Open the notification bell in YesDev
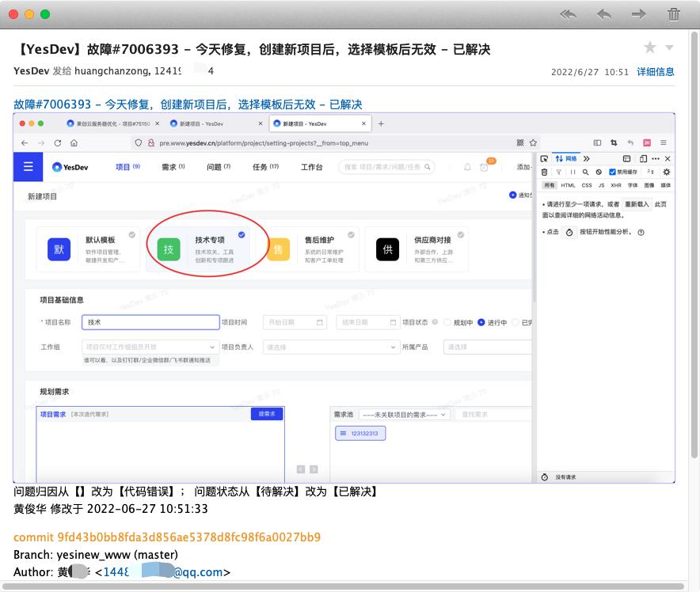The height and width of the screenshot is (592, 700). (x=466, y=167)
